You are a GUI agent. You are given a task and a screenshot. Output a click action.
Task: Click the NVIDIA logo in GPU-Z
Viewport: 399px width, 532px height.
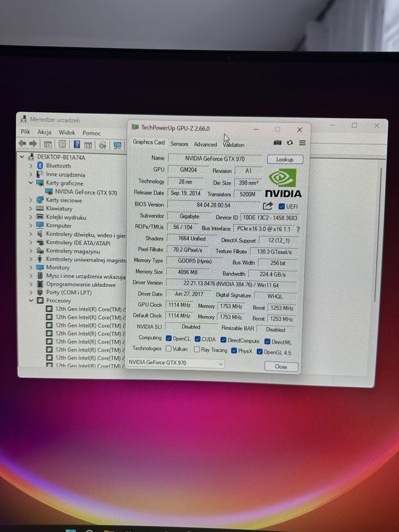(283, 183)
